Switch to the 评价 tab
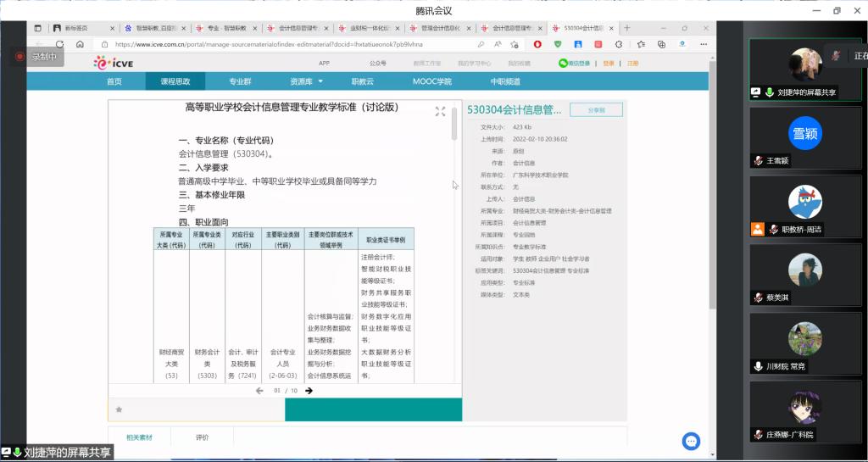This screenshot has width=868, height=462. (x=202, y=437)
